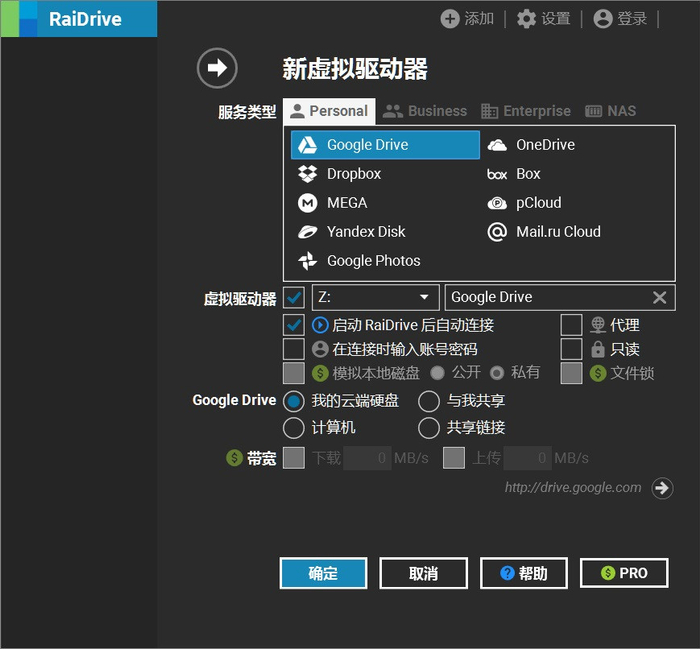Click the 登录 menu item
Viewport: 700px width, 649px height.
tap(632, 19)
